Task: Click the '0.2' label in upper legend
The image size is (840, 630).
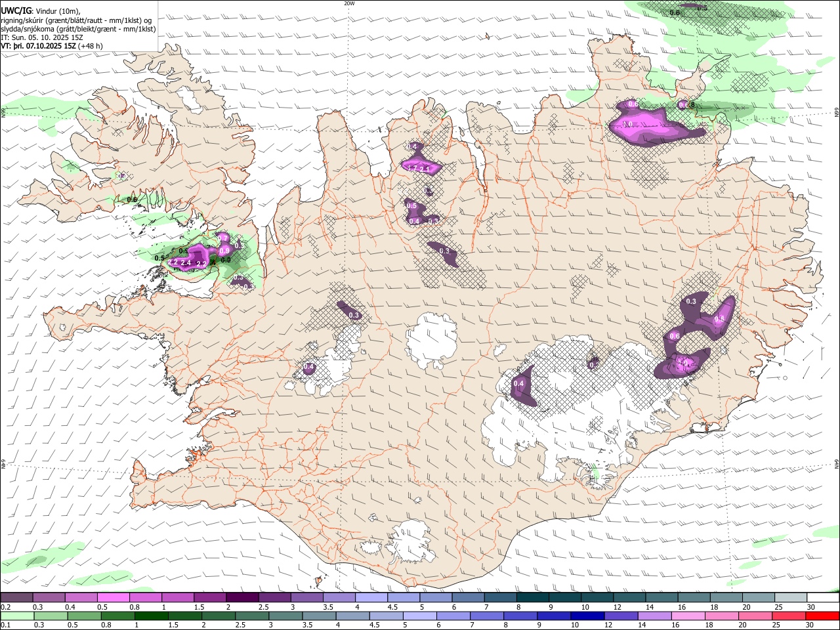Action: tap(5, 607)
